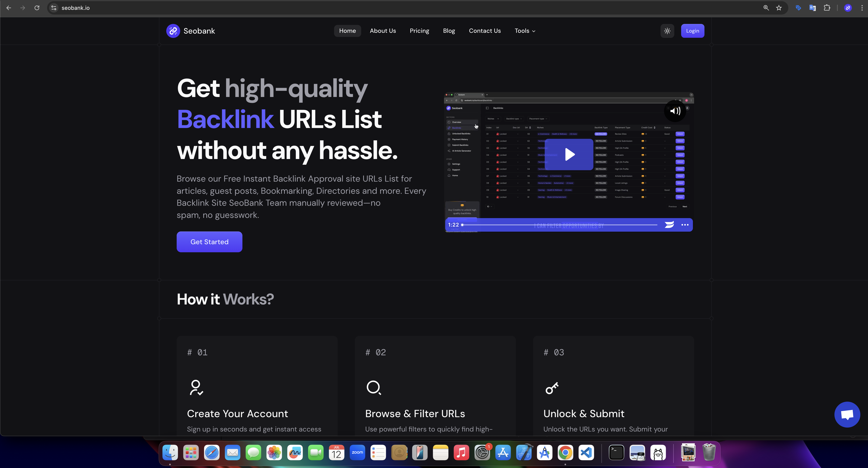Image resolution: width=868 pixels, height=468 pixels.
Task: Open the Extensions puzzle icon
Action: click(827, 8)
